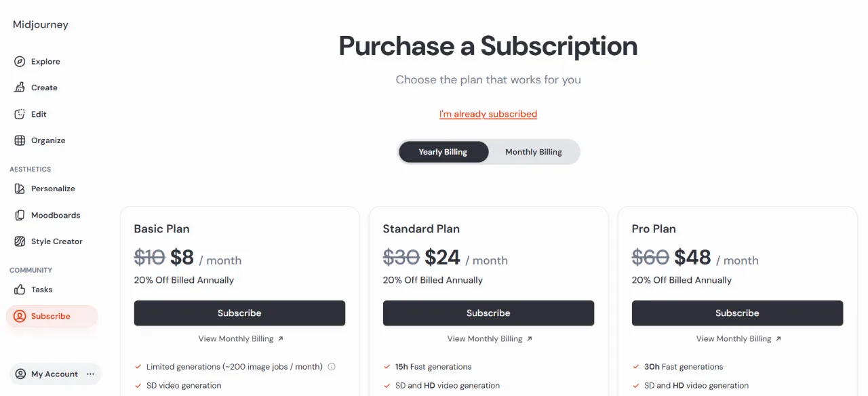868x396 pixels.
Task: Click the Tasks thumbs-up icon
Action: [x=20, y=290]
